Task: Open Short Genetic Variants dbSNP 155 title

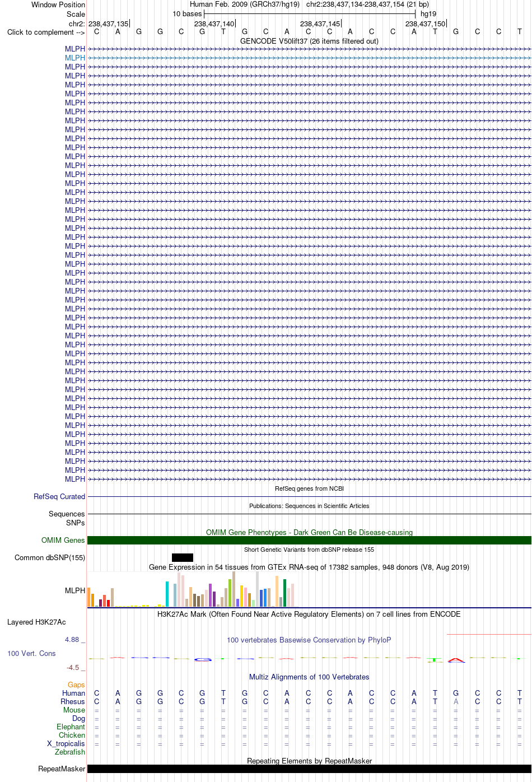Action: [x=309, y=550]
